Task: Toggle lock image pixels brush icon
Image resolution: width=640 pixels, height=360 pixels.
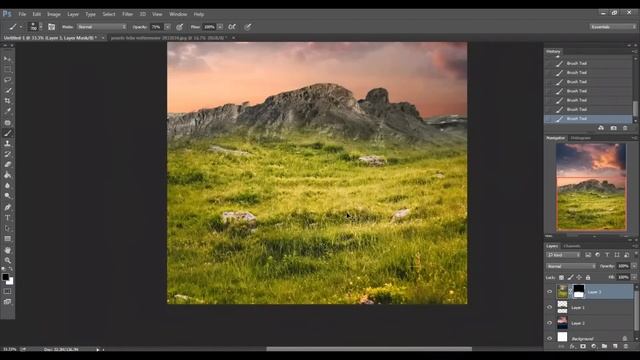Action: click(570, 278)
